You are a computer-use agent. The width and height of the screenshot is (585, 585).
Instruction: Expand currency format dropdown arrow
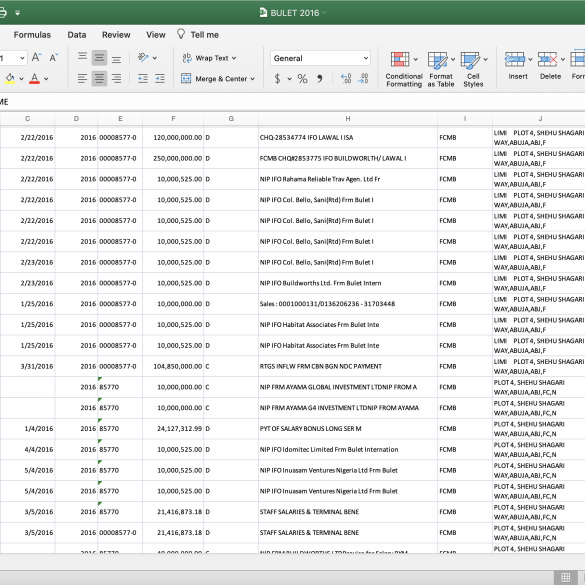click(x=290, y=79)
